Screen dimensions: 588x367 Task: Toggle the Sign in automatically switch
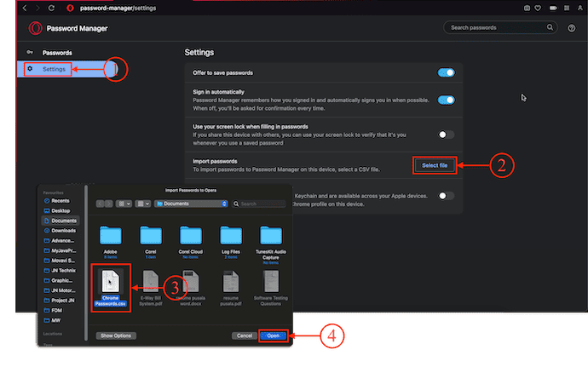(x=446, y=100)
